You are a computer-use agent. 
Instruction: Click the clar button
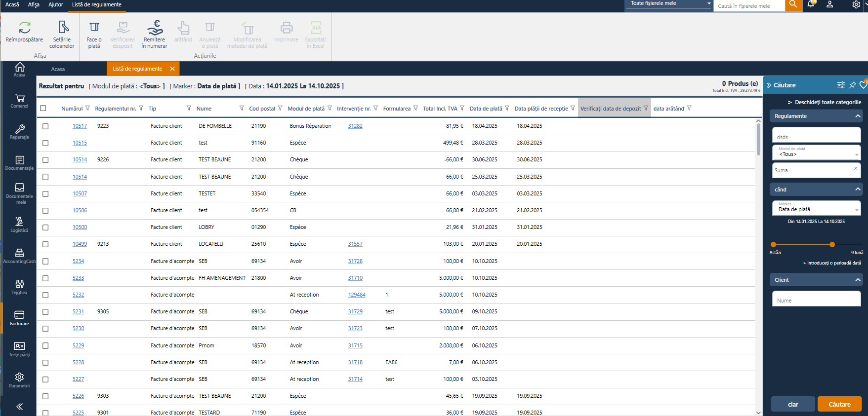pos(793,404)
